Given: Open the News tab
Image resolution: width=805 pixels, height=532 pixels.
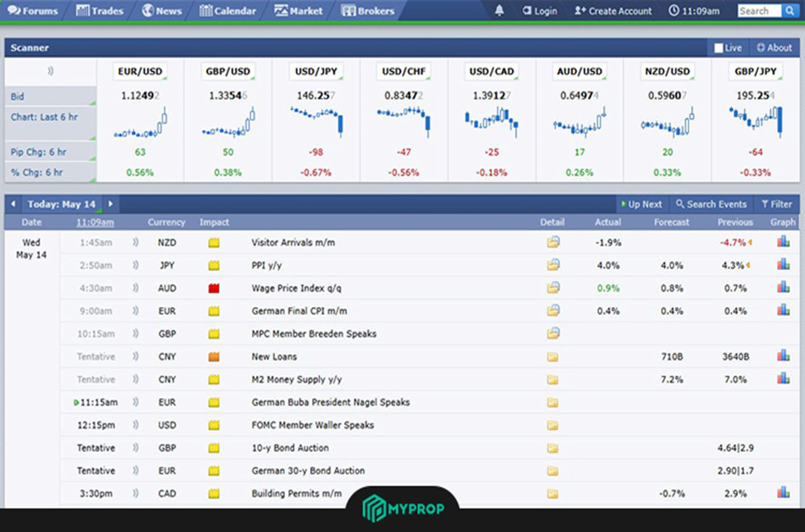Looking at the screenshot, I should coord(162,11).
